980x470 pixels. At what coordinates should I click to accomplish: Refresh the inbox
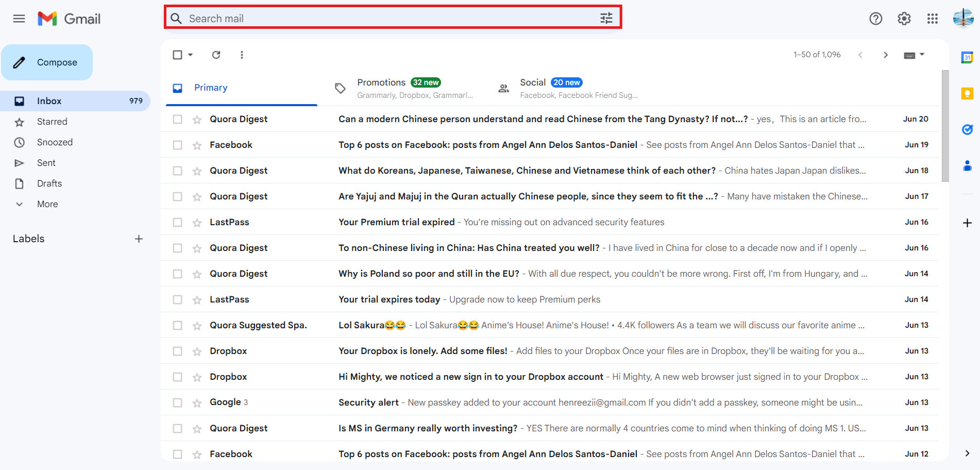216,55
